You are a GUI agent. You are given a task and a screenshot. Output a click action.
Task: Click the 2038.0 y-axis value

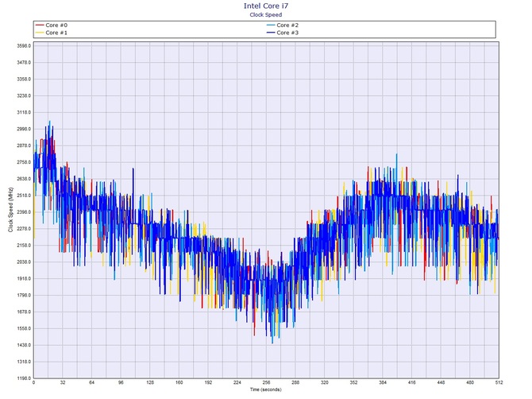click(x=25, y=262)
